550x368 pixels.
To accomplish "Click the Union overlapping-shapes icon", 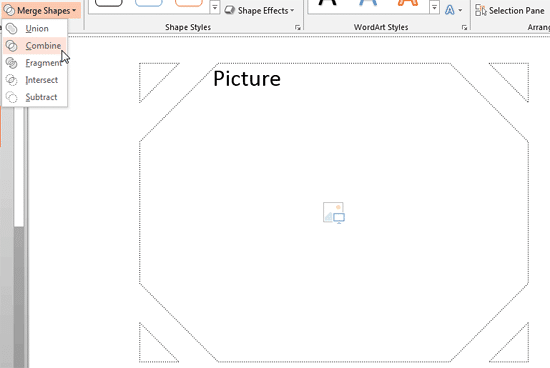I will pyautogui.click(x=12, y=29).
